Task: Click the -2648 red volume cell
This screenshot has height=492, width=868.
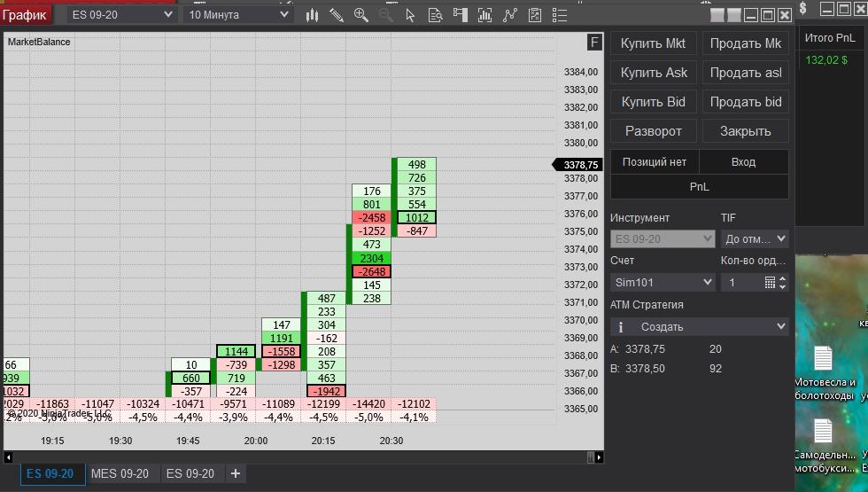Action: click(x=371, y=271)
